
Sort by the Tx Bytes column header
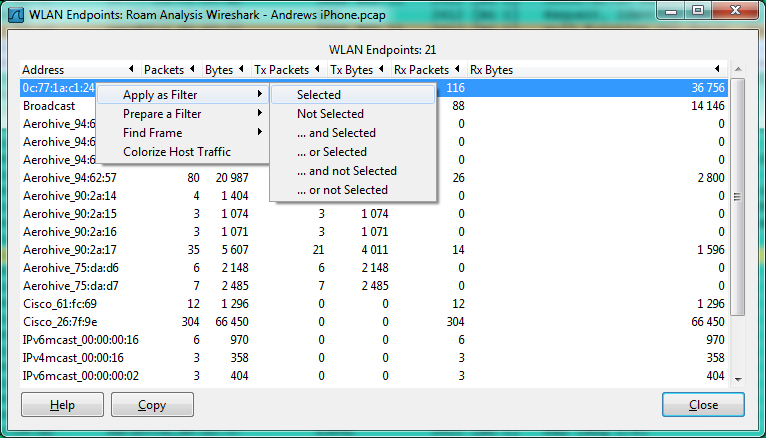358,70
